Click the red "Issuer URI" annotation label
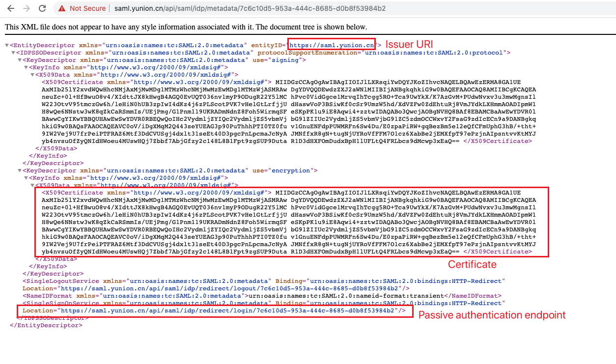 pos(408,44)
